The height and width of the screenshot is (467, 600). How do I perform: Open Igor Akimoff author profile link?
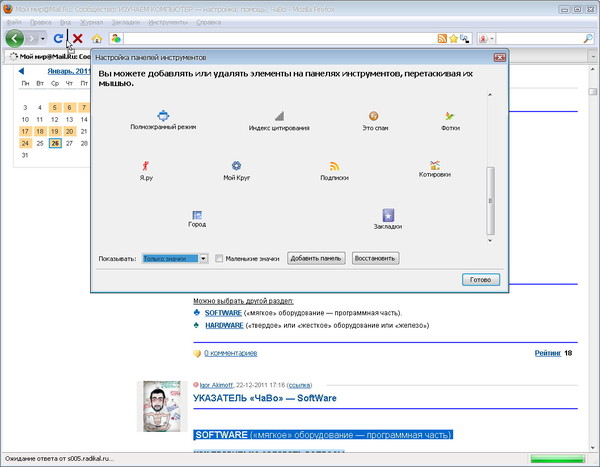tap(216, 385)
